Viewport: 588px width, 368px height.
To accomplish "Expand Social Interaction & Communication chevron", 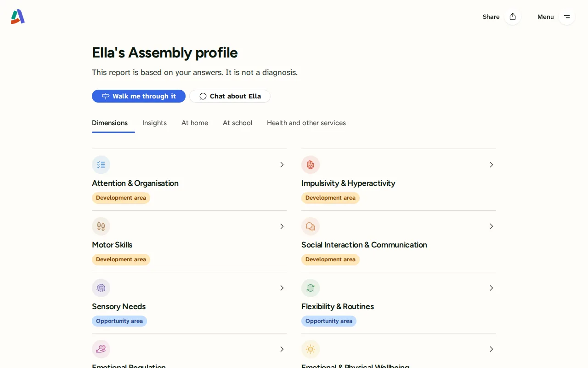I will click(492, 226).
